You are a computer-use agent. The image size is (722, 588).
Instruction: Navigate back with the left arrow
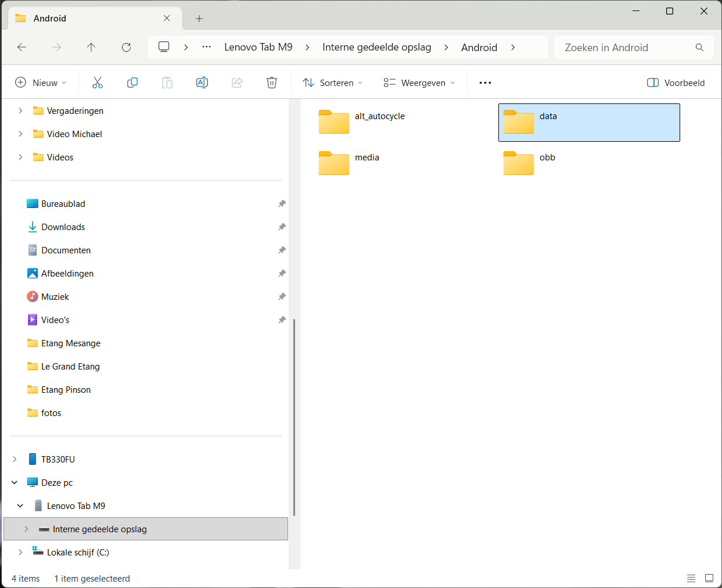pos(22,47)
